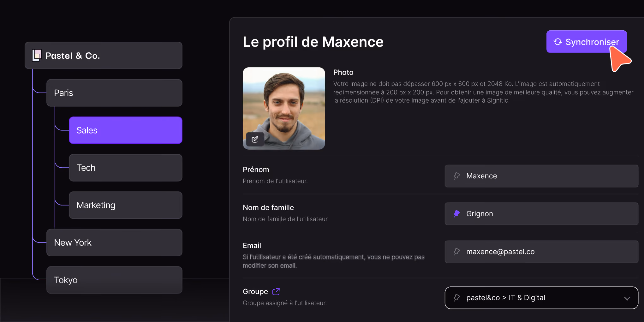Screen dimensions: 644x322
Task: Click the Prénom input field
Action: pyautogui.click(x=541, y=176)
